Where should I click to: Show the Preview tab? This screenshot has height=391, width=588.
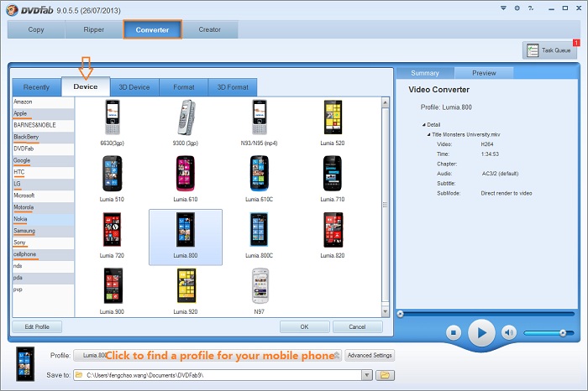click(x=484, y=73)
